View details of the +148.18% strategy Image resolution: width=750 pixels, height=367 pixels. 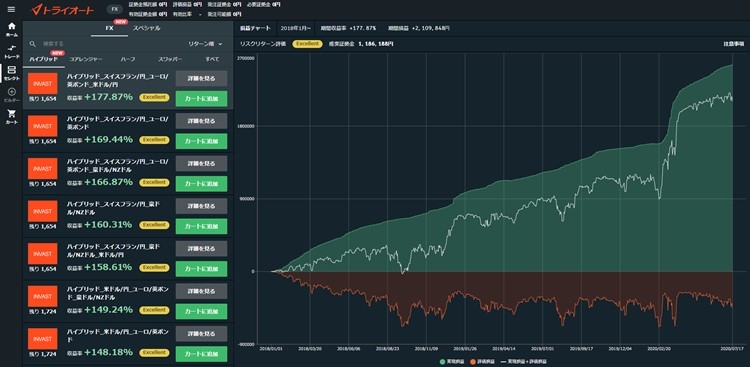click(x=201, y=334)
